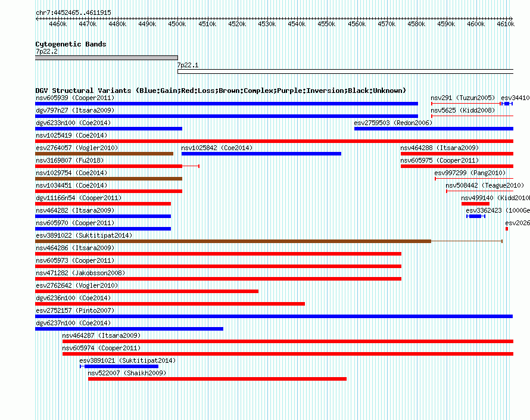
Task: Select the nsv605975 (Cooper2011) loss variant
Action: tap(457, 166)
